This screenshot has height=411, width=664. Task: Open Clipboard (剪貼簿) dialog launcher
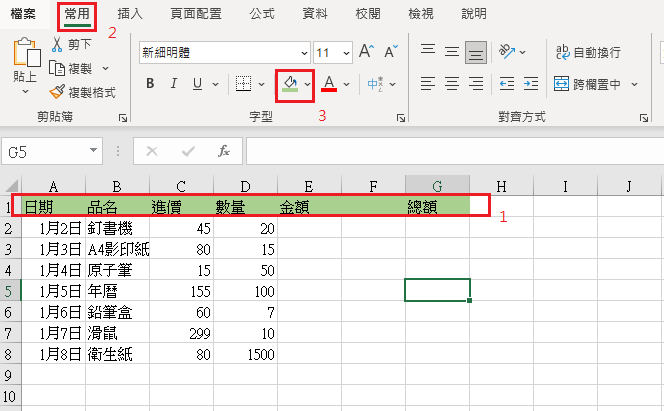point(123,118)
